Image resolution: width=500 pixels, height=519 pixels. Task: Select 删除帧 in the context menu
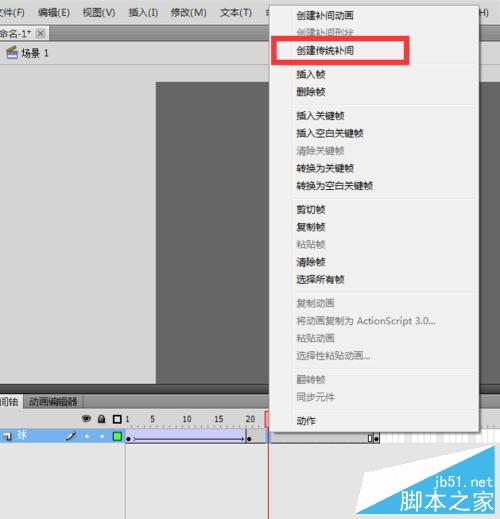coord(311,92)
